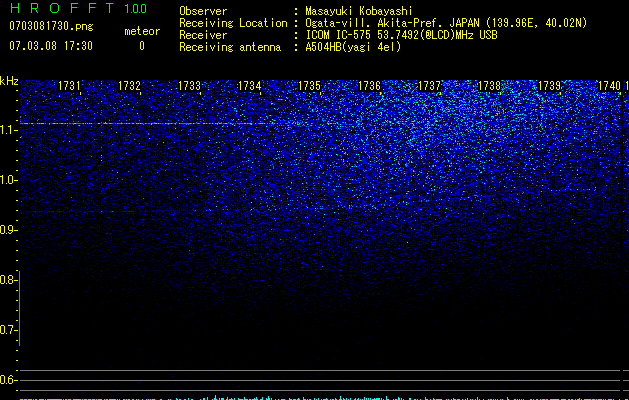Viewport: 629px width, 400px height.
Task: Click the 0.8 frequency axis label
Action: click(8, 280)
